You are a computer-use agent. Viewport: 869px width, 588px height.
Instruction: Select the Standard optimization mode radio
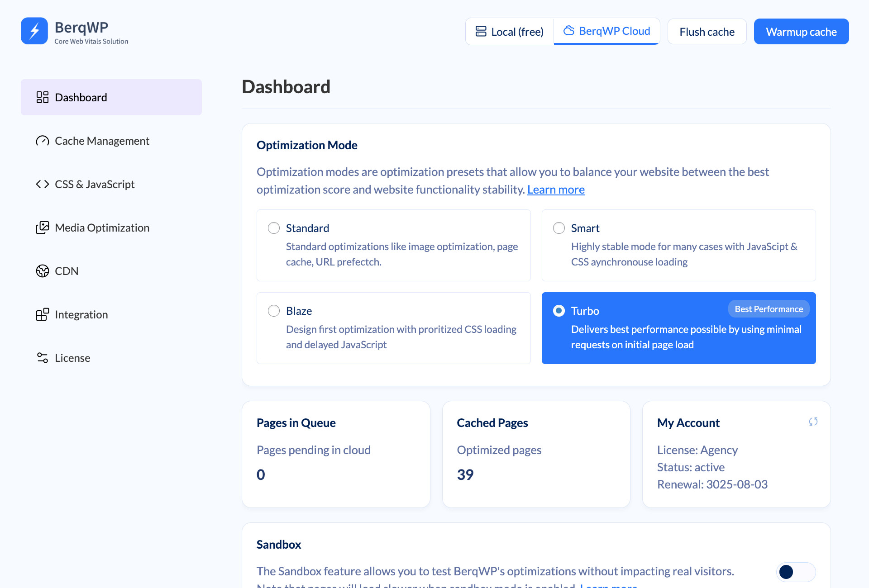coord(274,228)
